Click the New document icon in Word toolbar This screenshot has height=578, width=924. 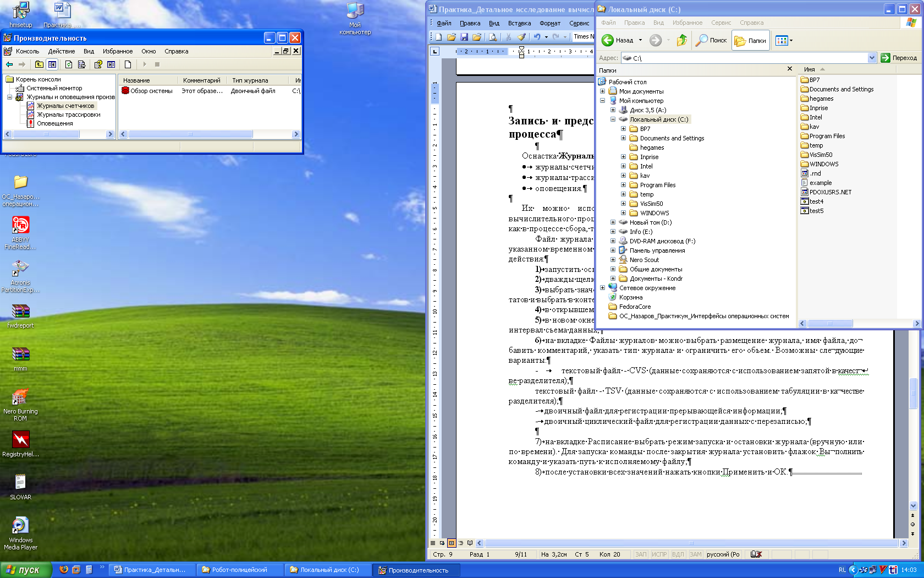click(439, 37)
